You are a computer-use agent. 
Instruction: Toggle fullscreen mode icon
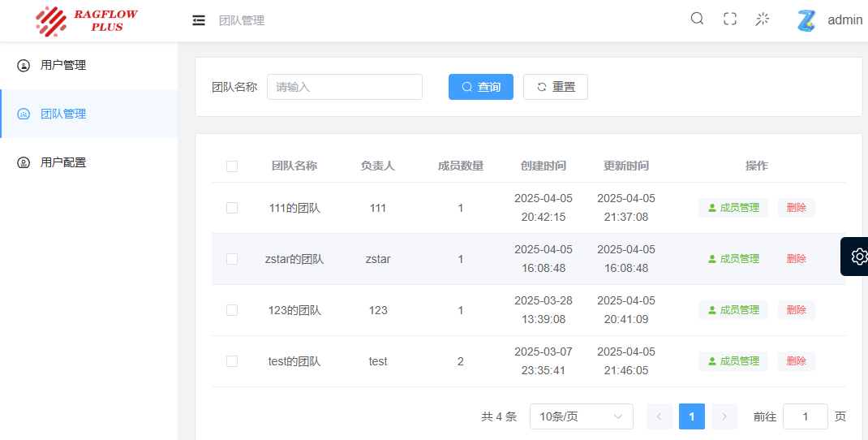pyautogui.click(x=730, y=19)
